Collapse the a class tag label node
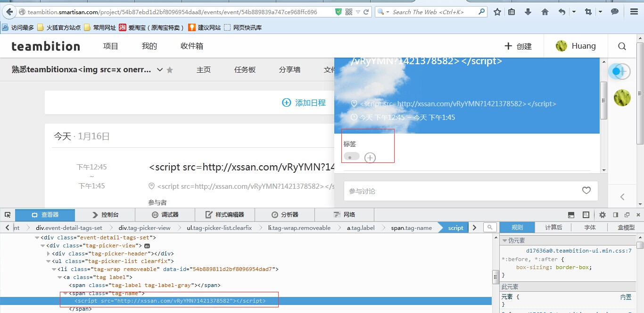 click(x=60, y=277)
